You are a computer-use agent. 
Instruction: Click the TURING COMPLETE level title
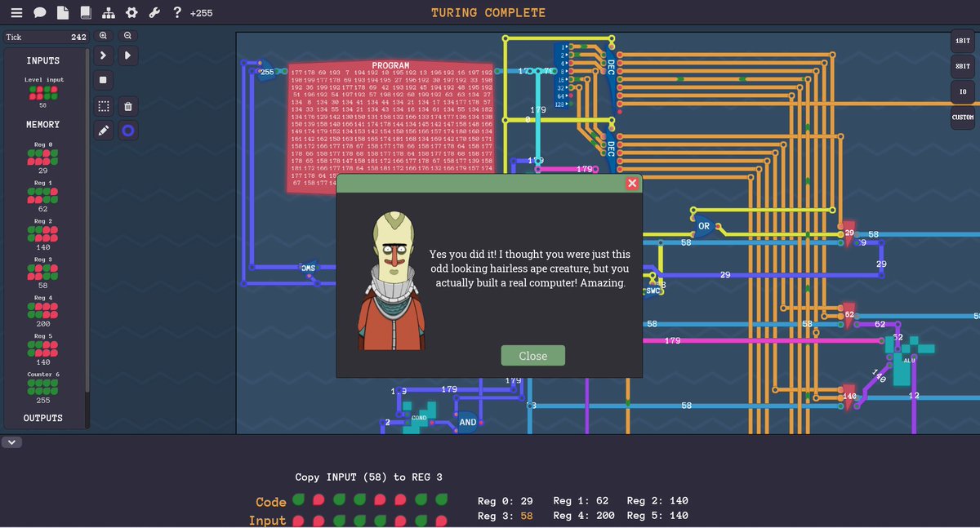[488, 13]
